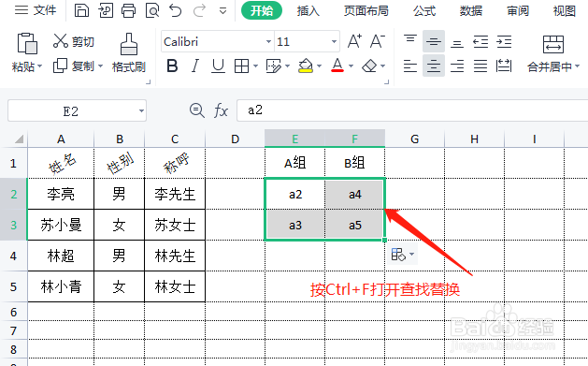Viewport: 588px width, 366px height.
Task: Click formula bar showing a2
Action: click(x=412, y=110)
